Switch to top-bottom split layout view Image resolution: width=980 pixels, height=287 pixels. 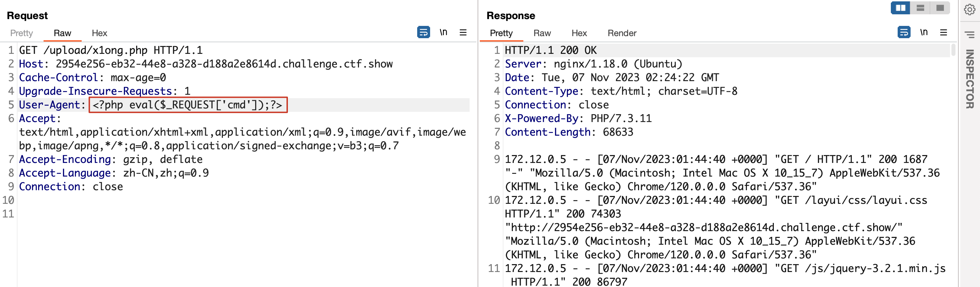(920, 8)
